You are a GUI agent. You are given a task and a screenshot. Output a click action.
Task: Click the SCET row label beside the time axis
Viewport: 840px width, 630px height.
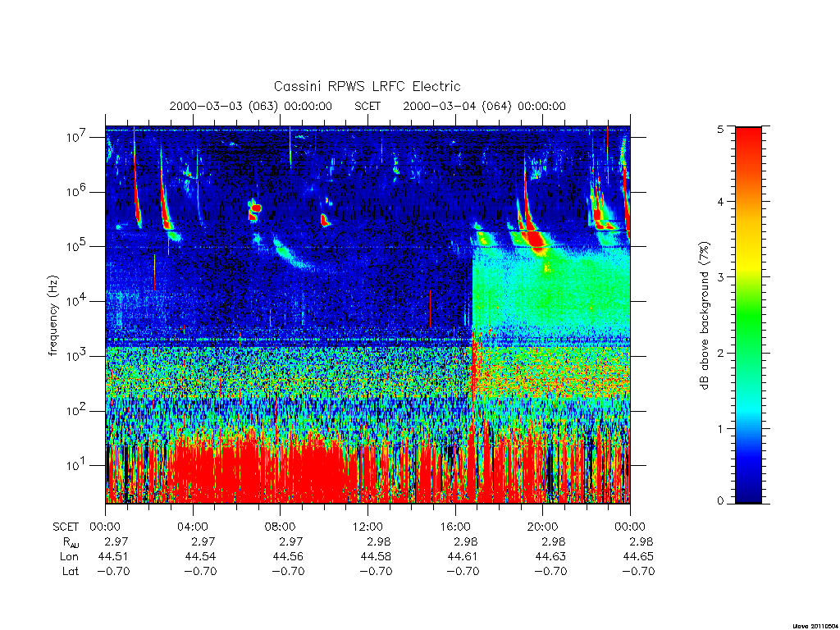66,527
